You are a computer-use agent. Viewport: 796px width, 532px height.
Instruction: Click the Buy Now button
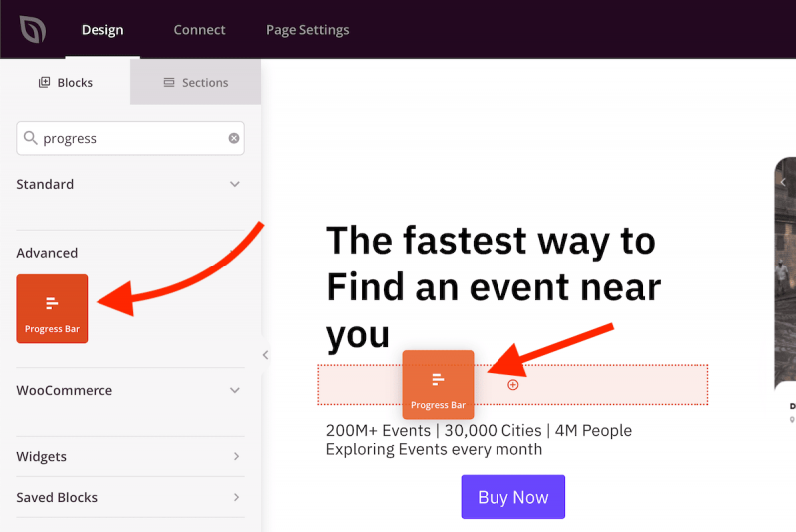(x=512, y=497)
